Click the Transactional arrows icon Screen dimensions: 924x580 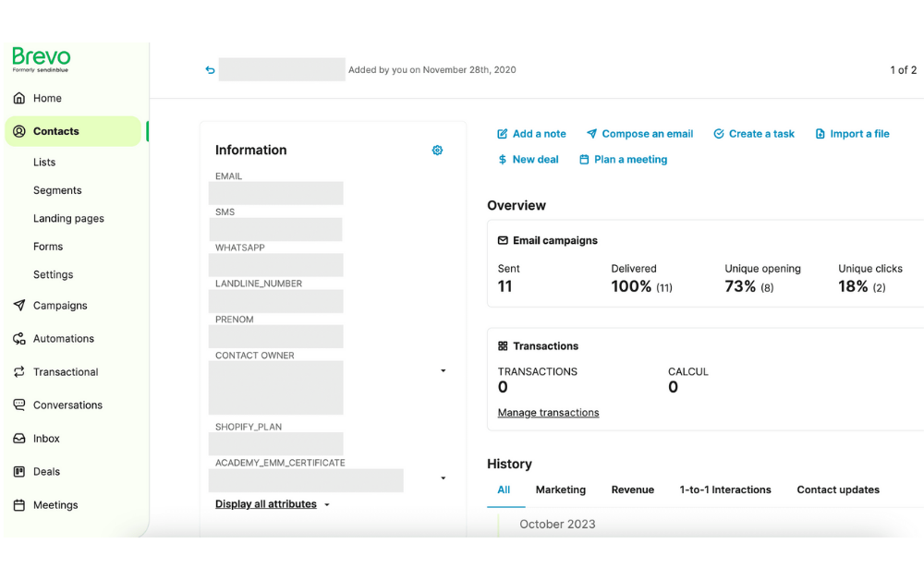coord(19,371)
